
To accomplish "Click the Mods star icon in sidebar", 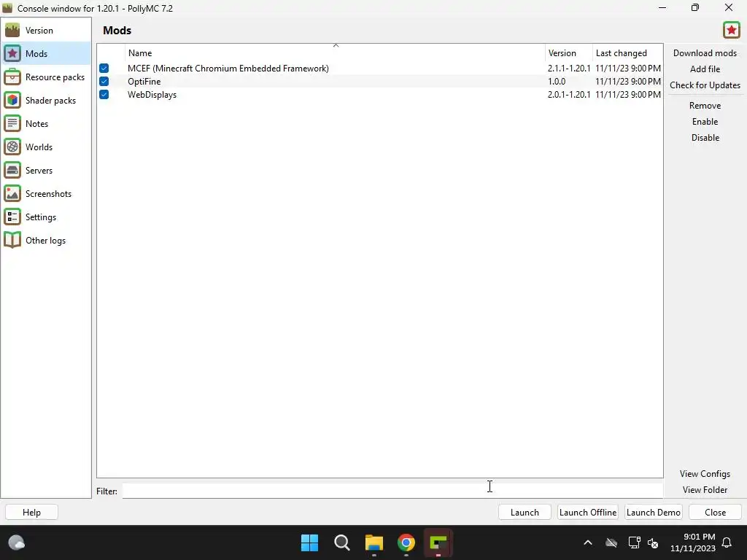I will [12, 54].
